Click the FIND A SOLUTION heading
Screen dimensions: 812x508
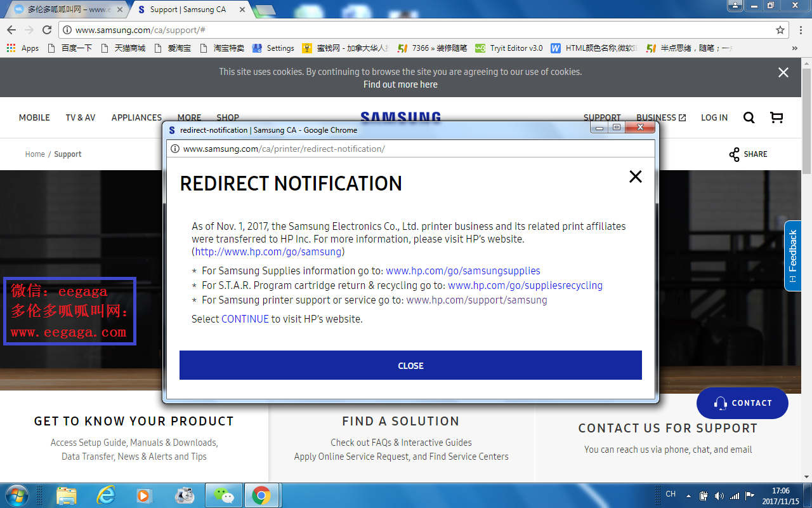point(400,421)
